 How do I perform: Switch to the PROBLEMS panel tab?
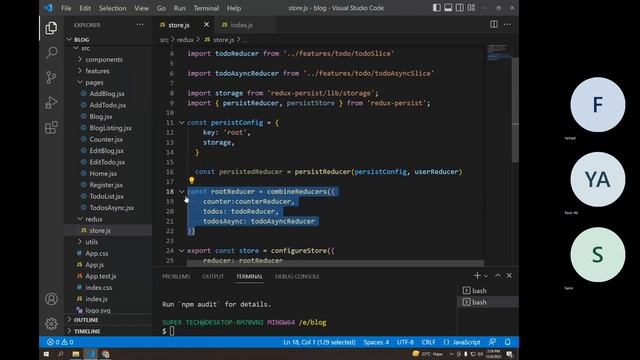(x=176, y=276)
